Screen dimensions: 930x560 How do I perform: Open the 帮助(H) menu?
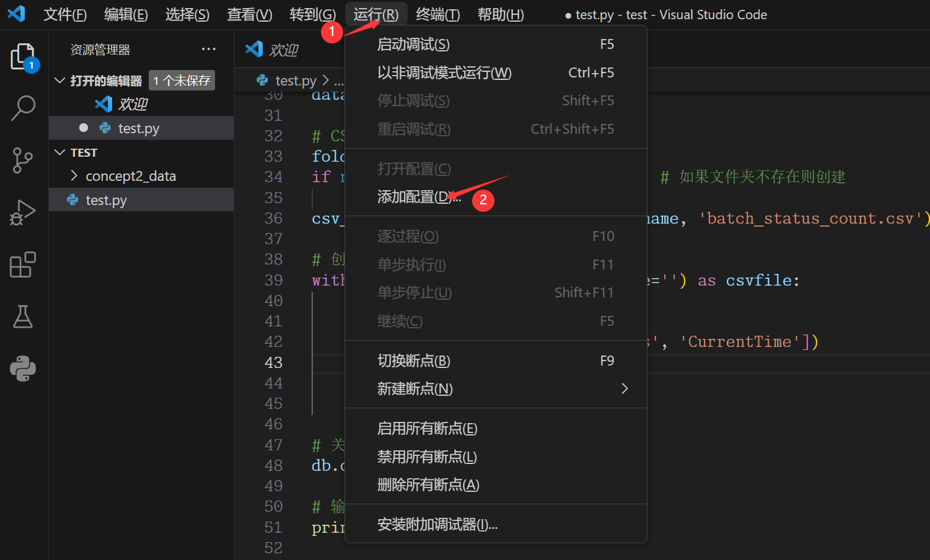click(500, 14)
